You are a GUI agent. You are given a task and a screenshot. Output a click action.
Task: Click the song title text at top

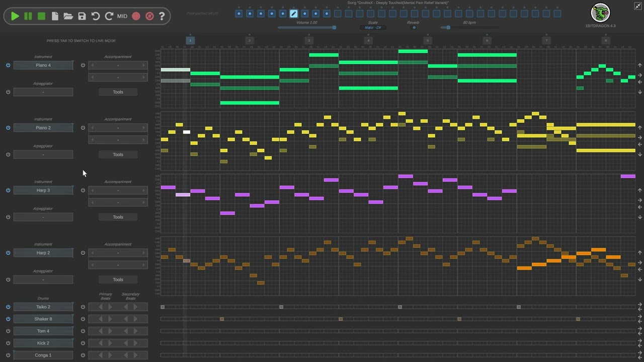398,3
